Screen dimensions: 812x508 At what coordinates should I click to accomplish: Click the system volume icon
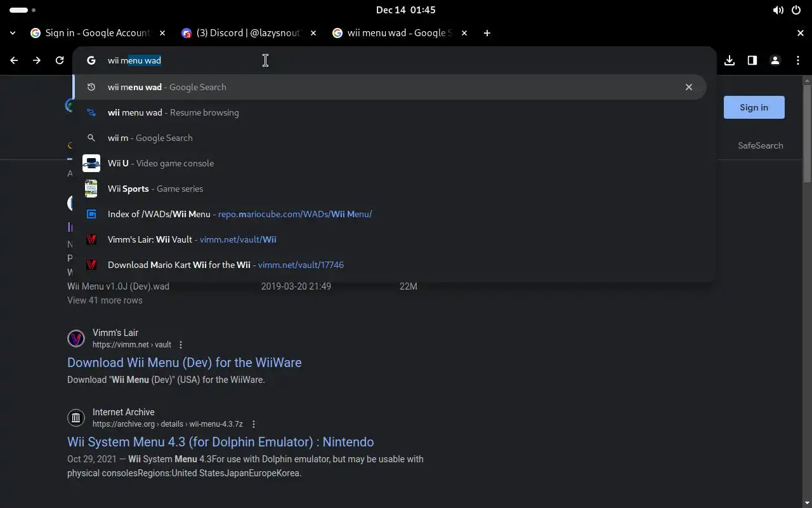tap(778, 10)
